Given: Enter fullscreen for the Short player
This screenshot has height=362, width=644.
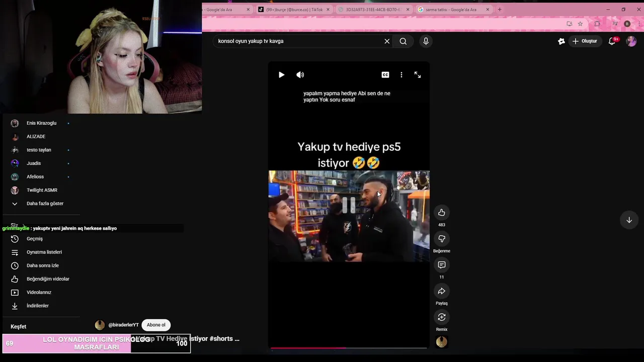Looking at the screenshot, I should click(x=418, y=75).
